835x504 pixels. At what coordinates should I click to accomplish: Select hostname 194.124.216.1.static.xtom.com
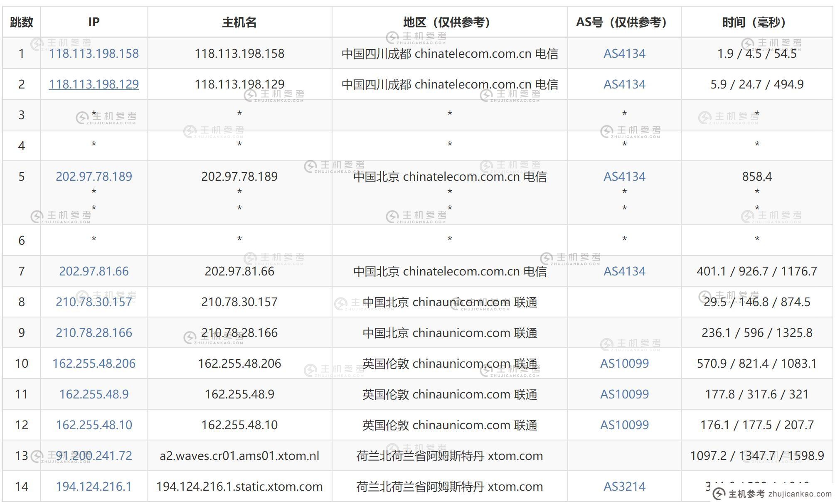tap(239, 487)
